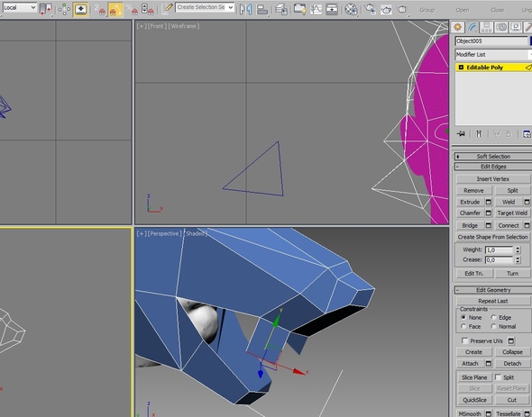
Task: Select the Edge constraint radio
Action: pos(493,317)
